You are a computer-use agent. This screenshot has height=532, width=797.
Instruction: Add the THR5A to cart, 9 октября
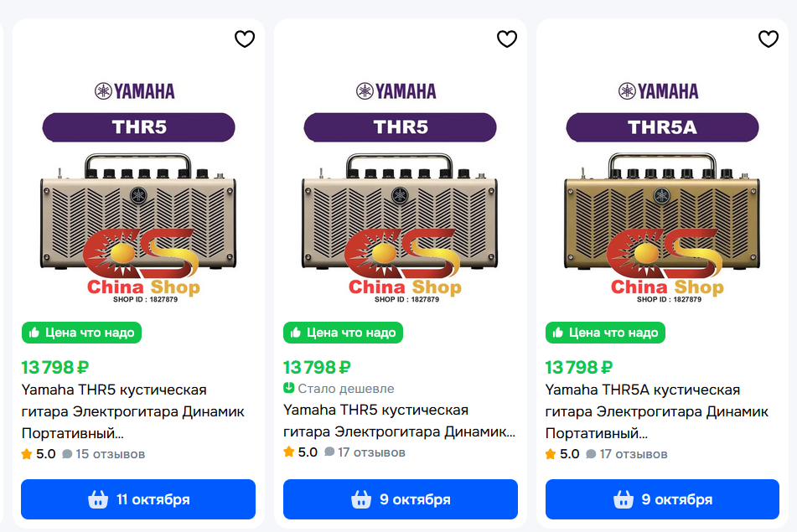coord(663,499)
